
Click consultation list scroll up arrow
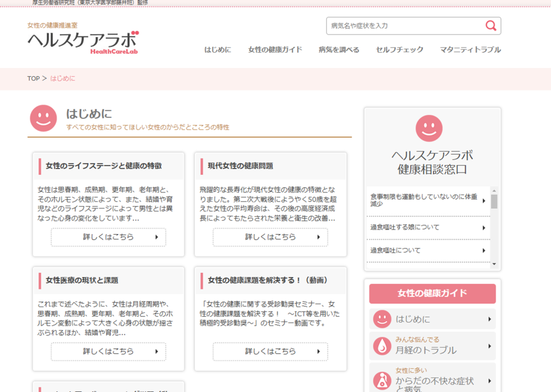point(494,190)
